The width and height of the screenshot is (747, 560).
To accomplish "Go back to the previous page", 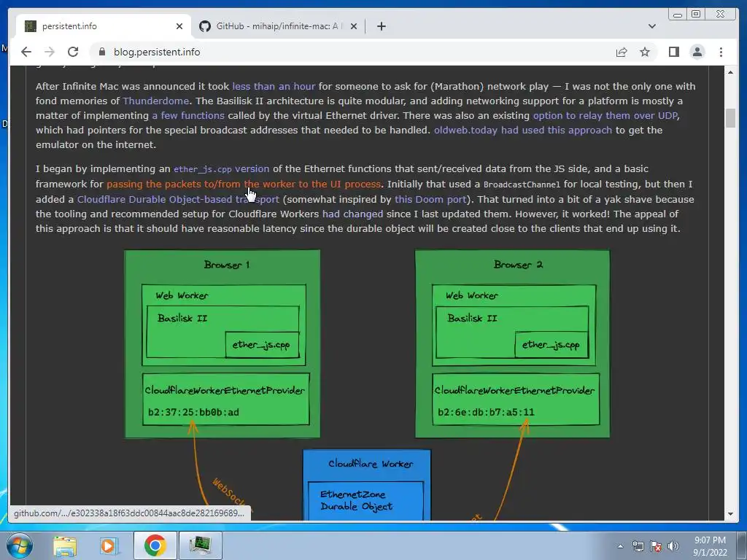I will 26,52.
